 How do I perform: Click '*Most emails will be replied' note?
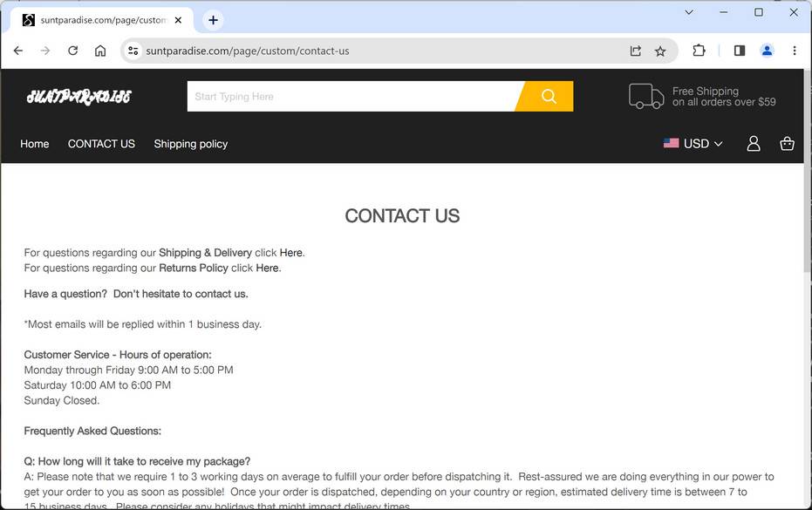coord(143,324)
